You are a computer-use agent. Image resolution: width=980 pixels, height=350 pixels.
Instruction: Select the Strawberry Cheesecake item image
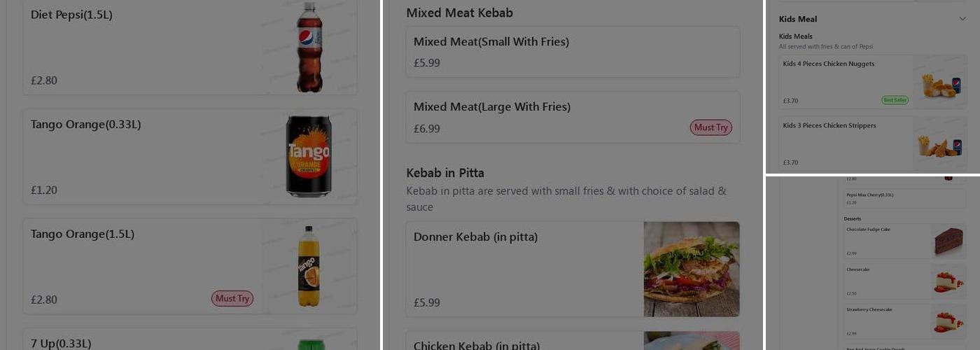[x=948, y=321]
